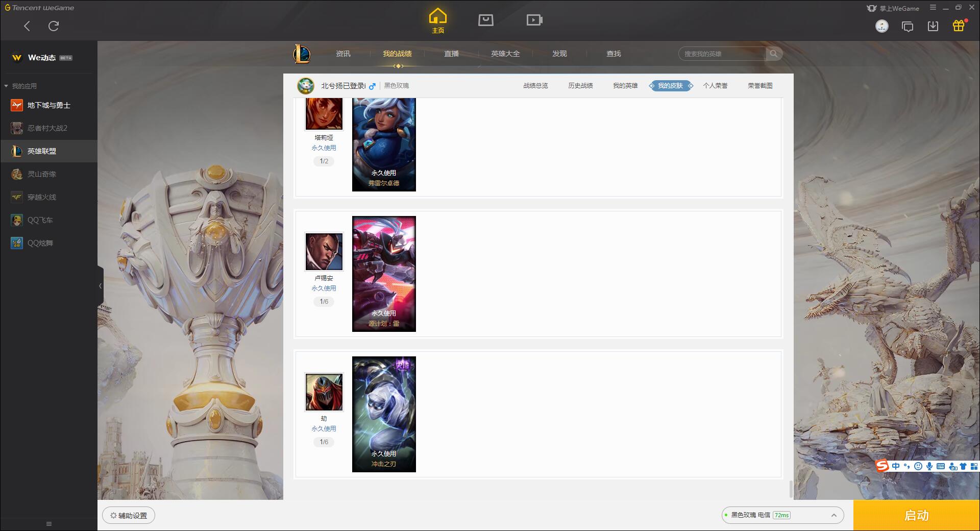Click the League of Legends logo
980x531 pixels.
point(302,54)
